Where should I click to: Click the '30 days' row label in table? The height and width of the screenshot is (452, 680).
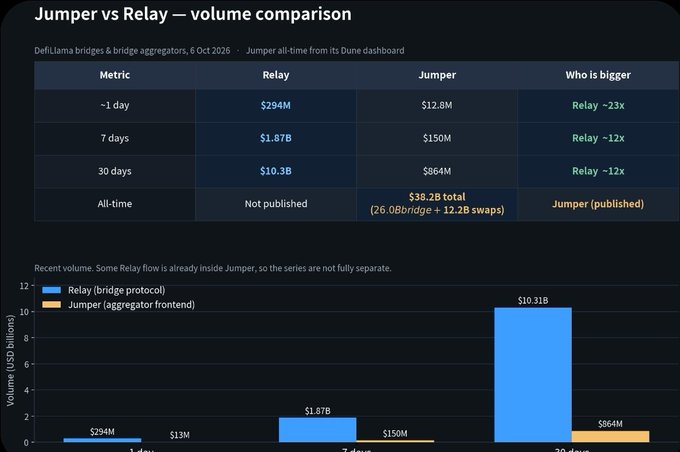click(115, 171)
